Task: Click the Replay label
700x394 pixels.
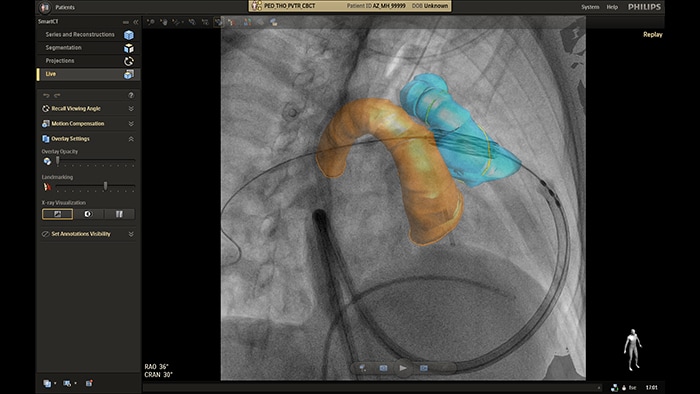Action: [x=653, y=35]
